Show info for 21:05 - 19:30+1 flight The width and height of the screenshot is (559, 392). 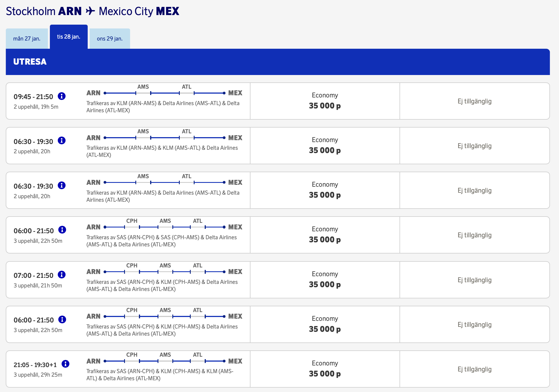point(65,364)
